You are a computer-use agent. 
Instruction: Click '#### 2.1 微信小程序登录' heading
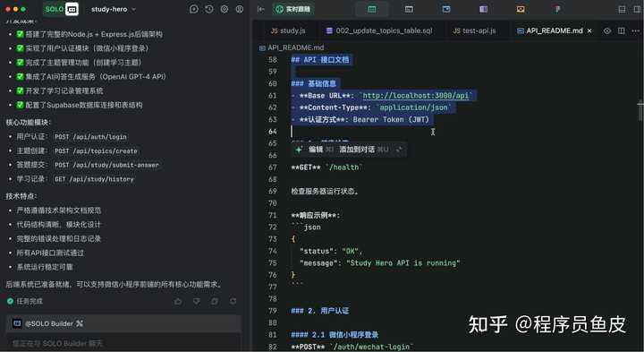click(x=335, y=335)
